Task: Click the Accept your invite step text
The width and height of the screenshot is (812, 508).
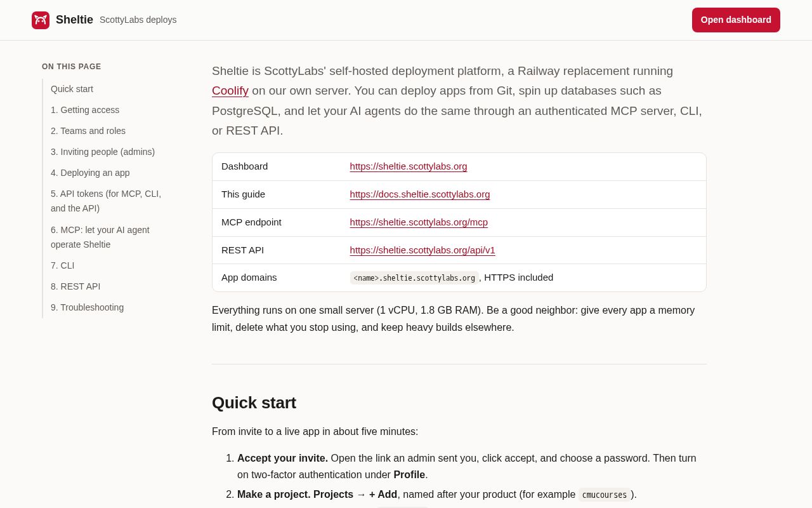Action: pyautogui.click(x=283, y=458)
